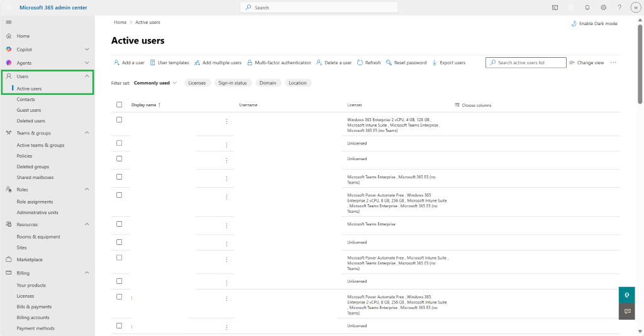This screenshot has width=644, height=336.
Task: Apply the Sign-in status filter chip
Action: tap(233, 83)
